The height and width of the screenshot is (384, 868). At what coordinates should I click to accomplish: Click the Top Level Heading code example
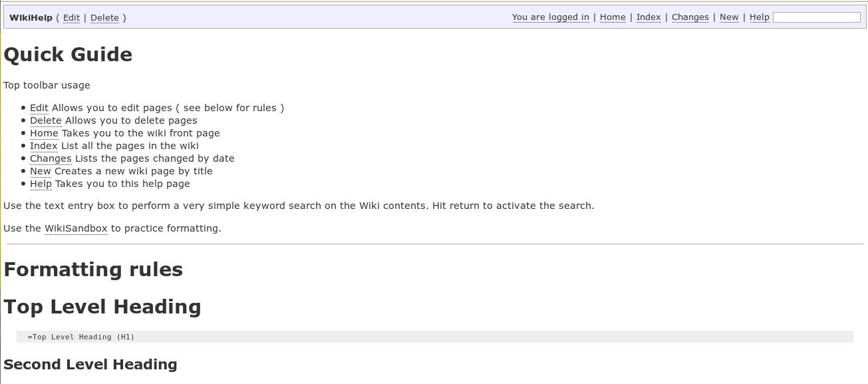[x=81, y=337]
